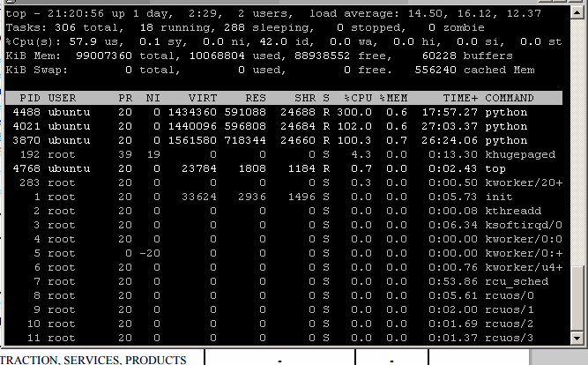Click the RES column header
588x365 pixels.
256,98
